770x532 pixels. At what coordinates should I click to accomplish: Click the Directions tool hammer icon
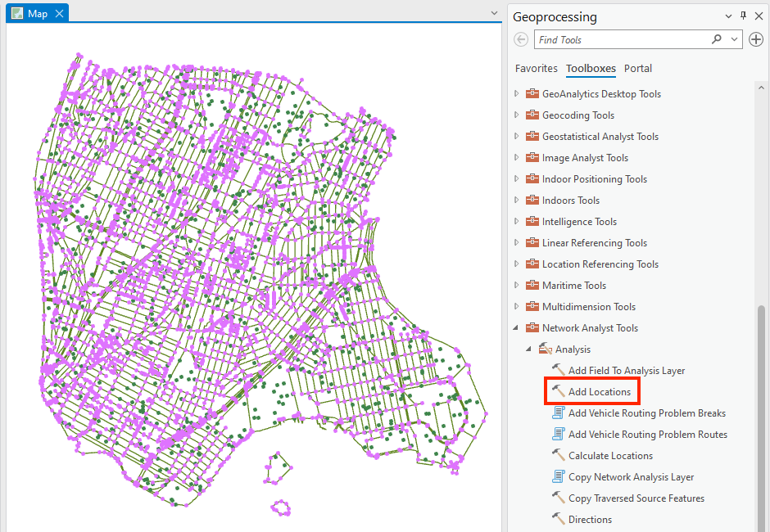click(x=559, y=518)
